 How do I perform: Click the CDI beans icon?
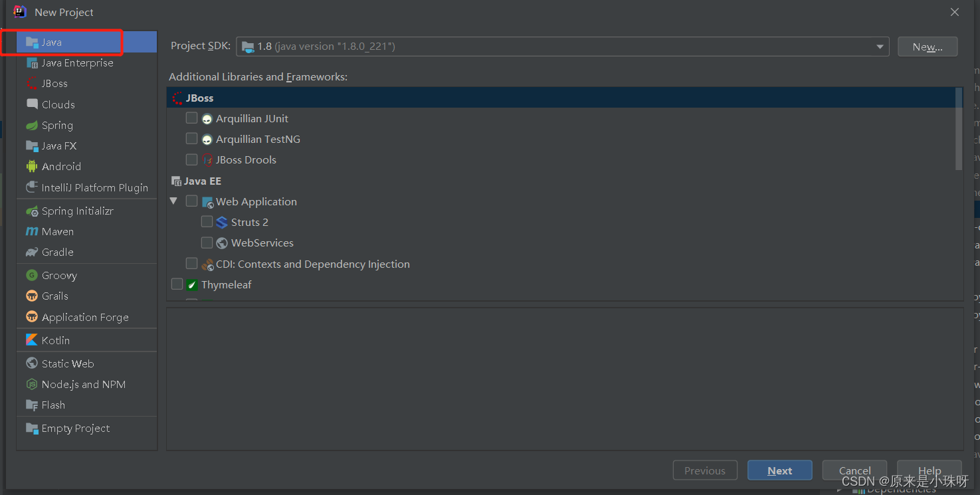(207, 264)
